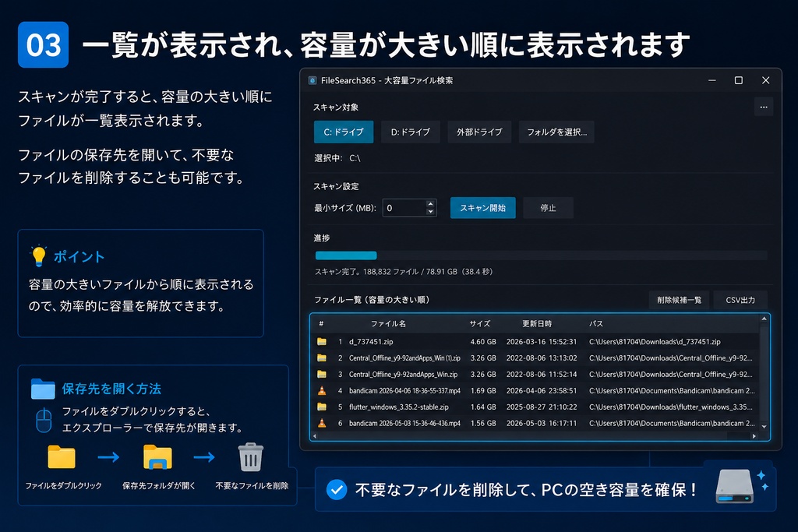Choose 外部ドライブ as scan target

pyautogui.click(x=479, y=132)
